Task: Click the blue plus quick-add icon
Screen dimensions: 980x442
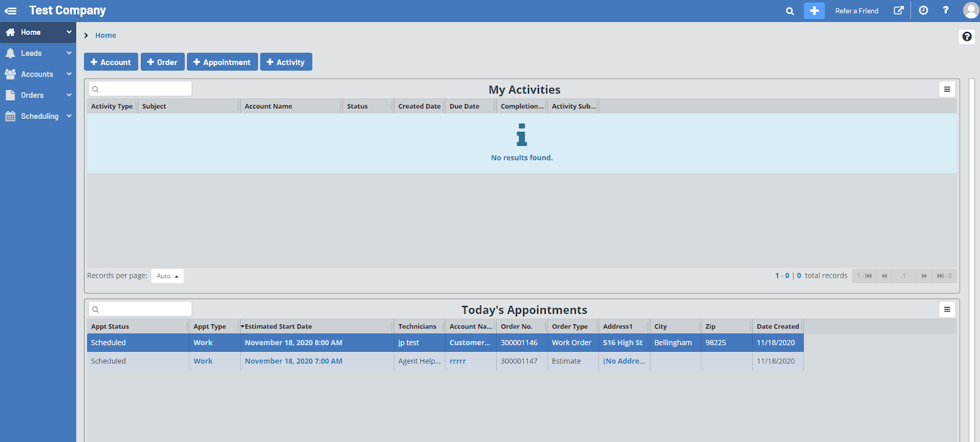Action: (x=814, y=11)
